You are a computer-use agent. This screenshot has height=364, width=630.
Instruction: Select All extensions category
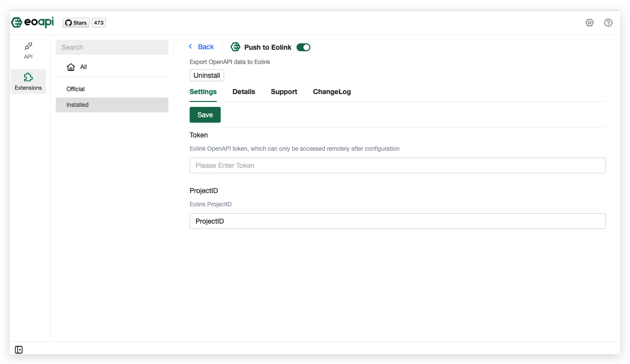[112, 67]
